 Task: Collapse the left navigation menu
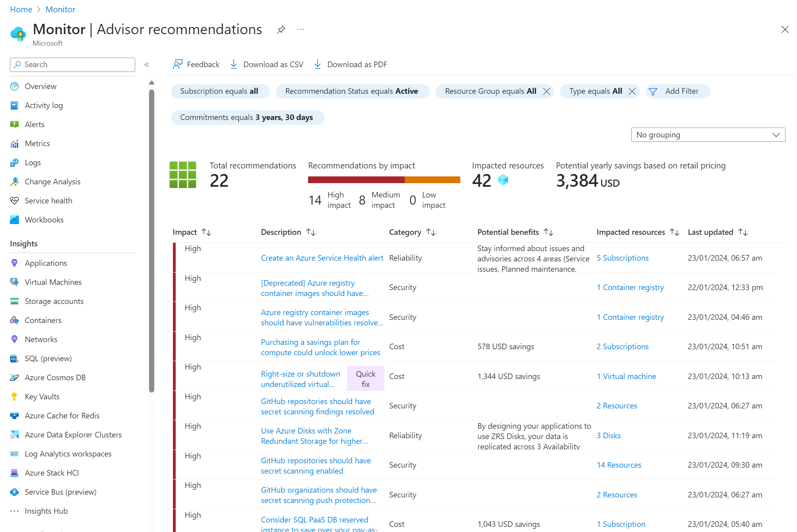(147, 65)
